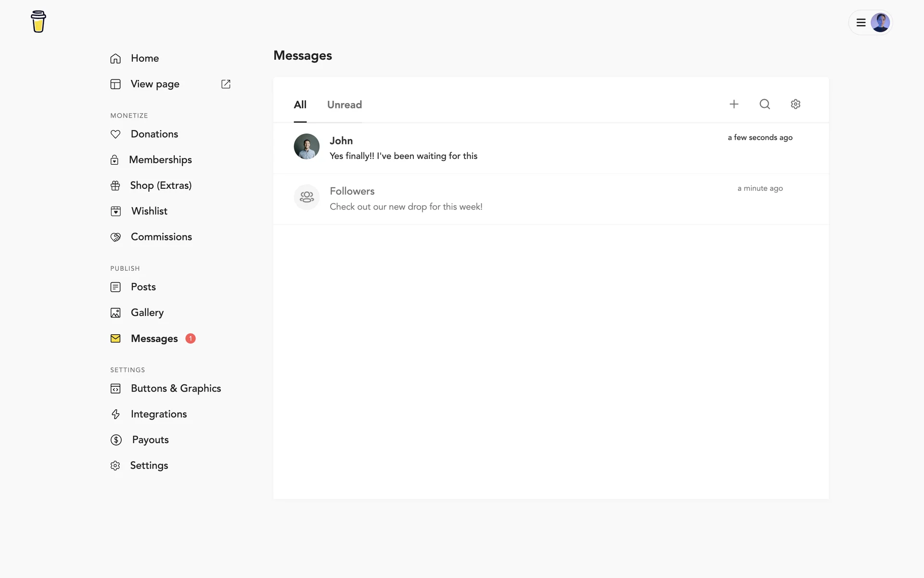The image size is (924, 578).
Task: Switch to the Unread tab
Action: point(344,105)
